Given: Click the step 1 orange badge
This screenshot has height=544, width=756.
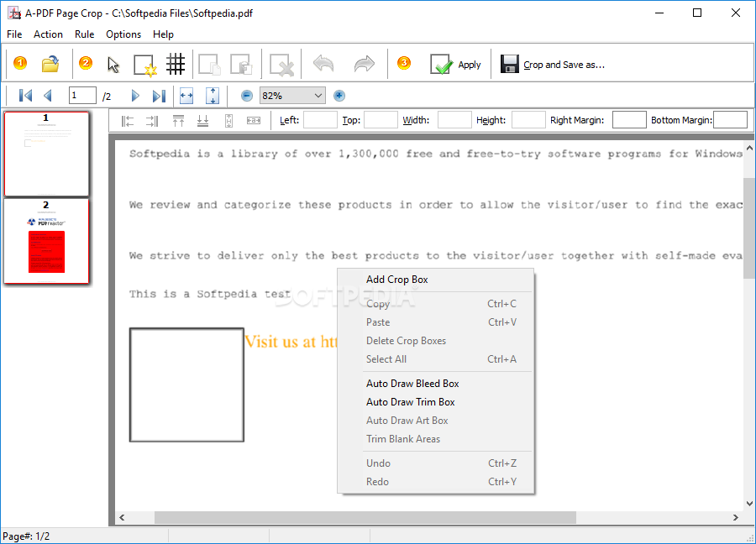Looking at the screenshot, I should 20,63.
